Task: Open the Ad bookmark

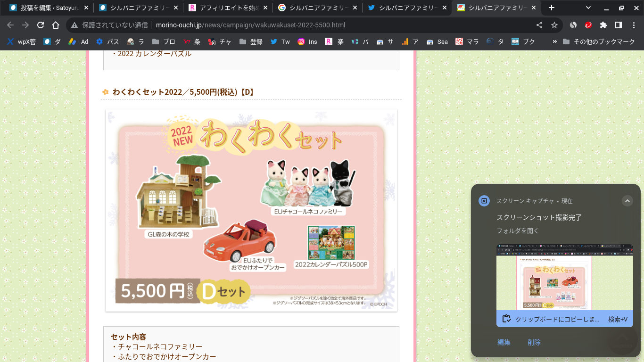Action: (78, 41)
